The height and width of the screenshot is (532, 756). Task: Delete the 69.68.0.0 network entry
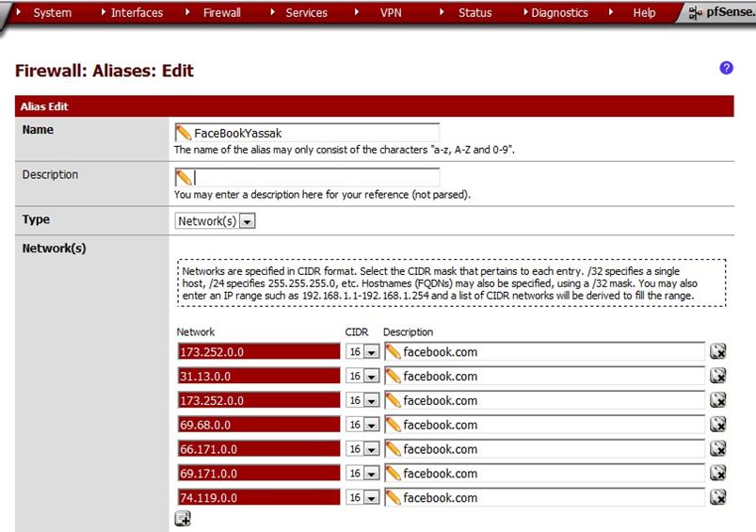click(x=718, y=424)
